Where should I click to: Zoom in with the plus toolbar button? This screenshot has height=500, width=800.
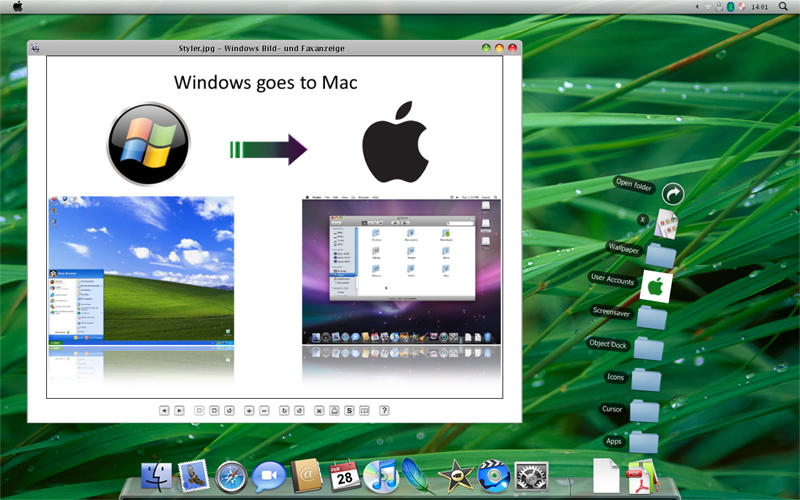point(249,410)
